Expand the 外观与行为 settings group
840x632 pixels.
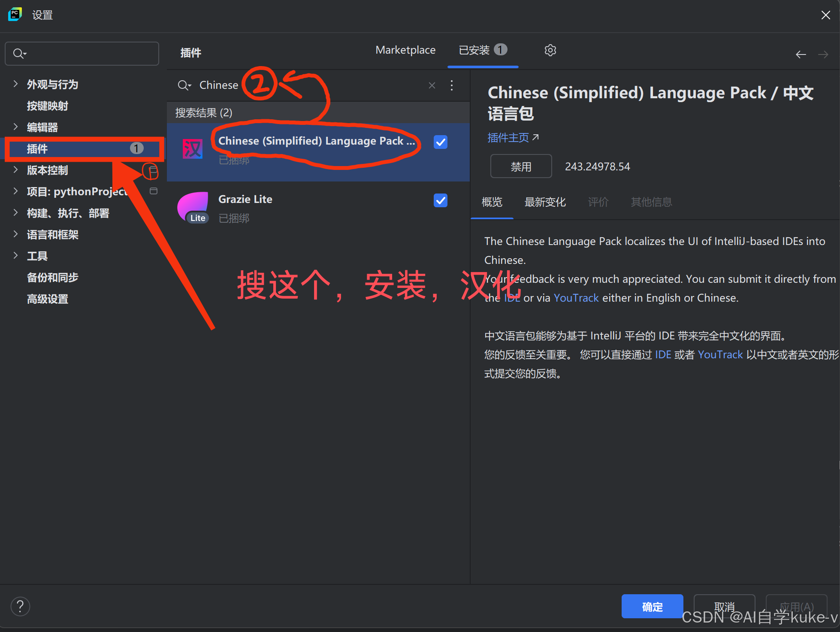[x=16, y=84]
